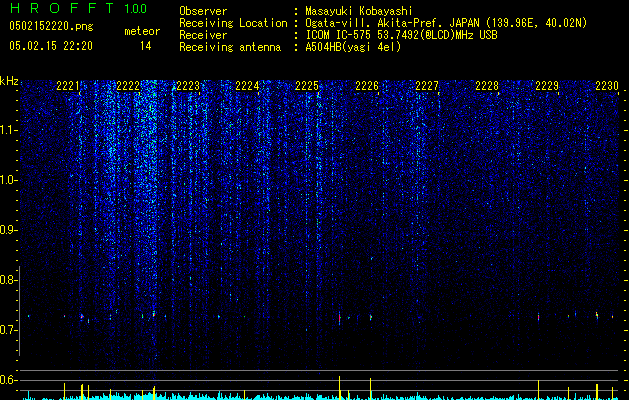Click the Receiver label

203,35
